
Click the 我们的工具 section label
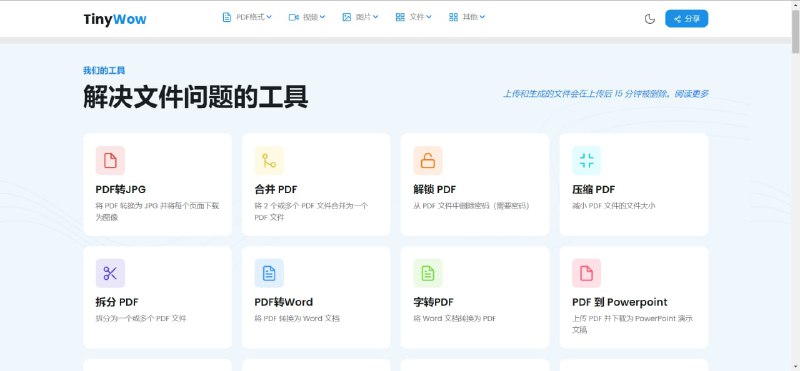pos(104,70)
